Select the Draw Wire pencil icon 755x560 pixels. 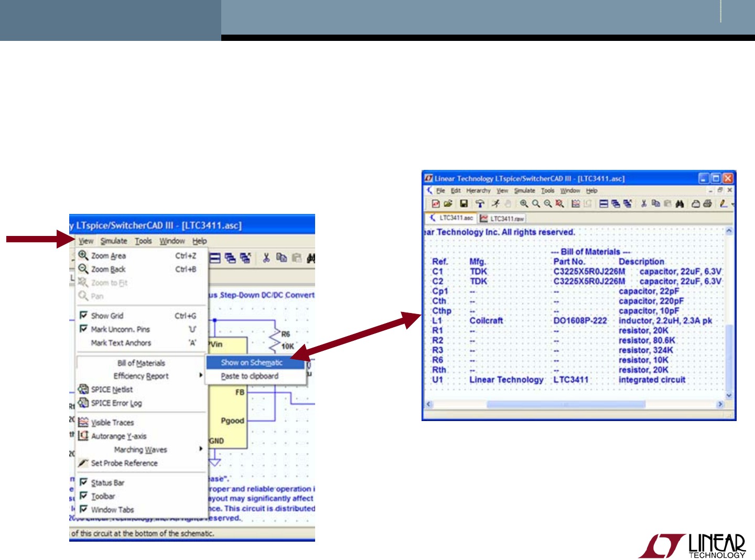click(724, 203)
